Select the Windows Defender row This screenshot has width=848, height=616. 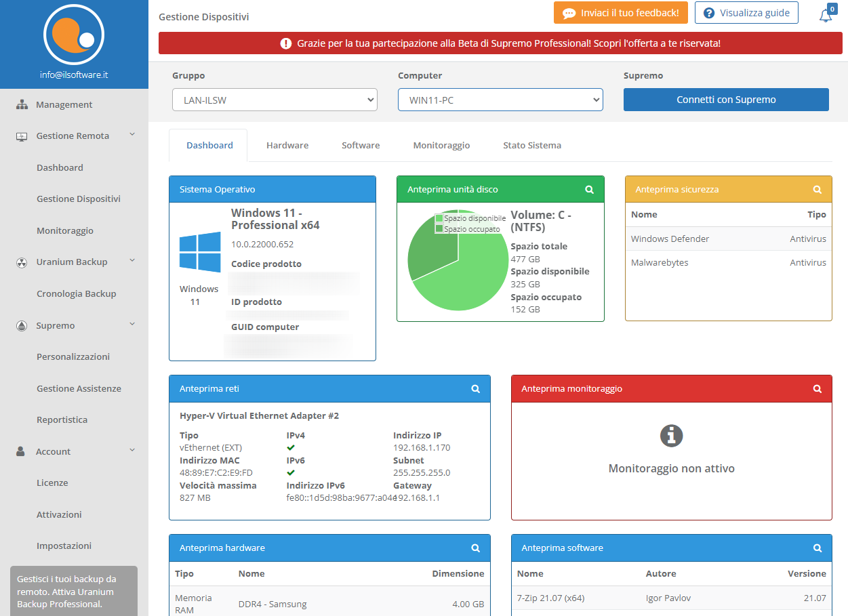coord(729,239)
